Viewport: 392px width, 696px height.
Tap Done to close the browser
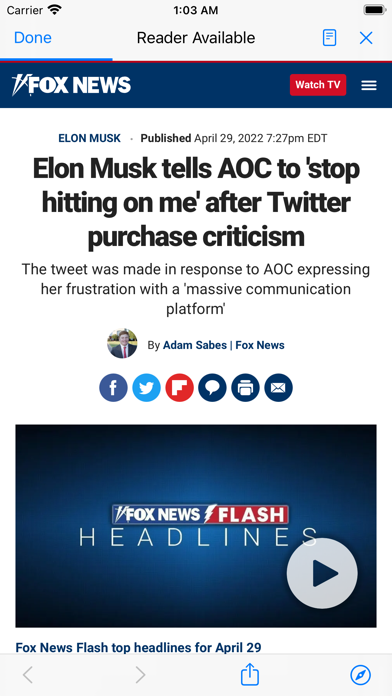click(33, 38)
